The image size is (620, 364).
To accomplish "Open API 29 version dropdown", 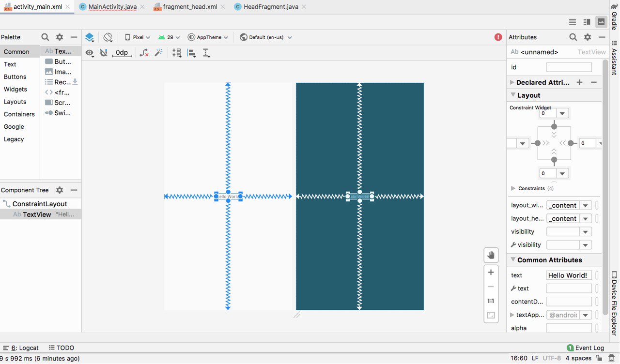I will (169, 37).
